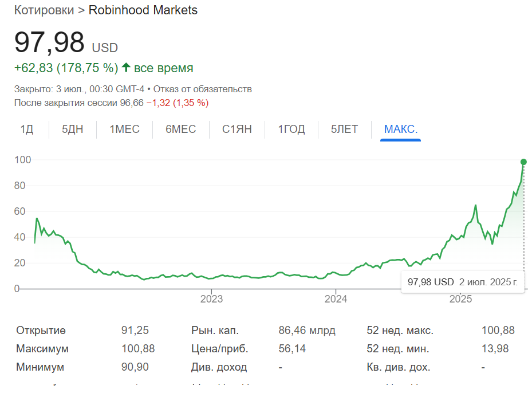Select the С1ЯН year-to-date tab

pos(237,129)
